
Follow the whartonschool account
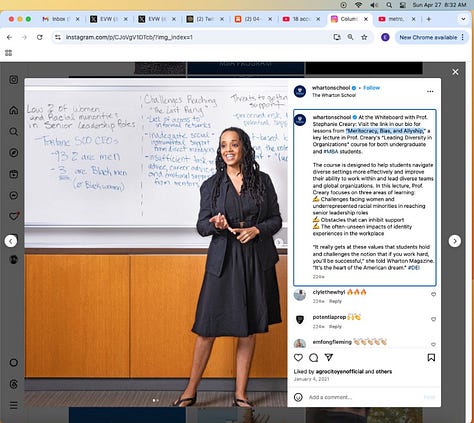tap(371, 88)
